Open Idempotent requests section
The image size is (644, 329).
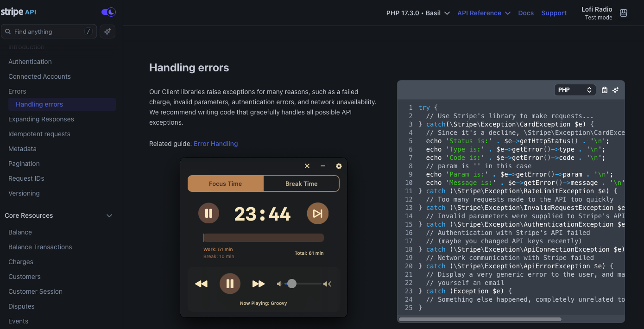click(39, 134)
